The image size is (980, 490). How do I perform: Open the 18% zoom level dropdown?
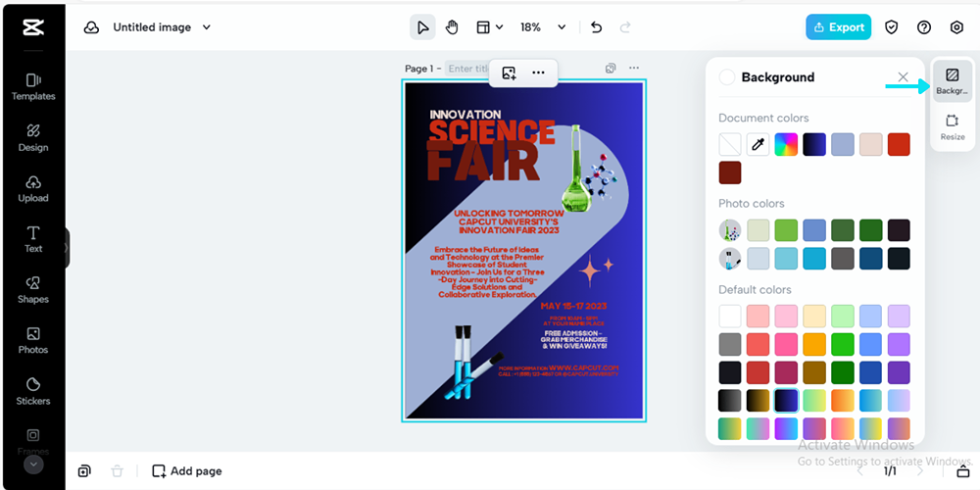pyautogui.click(x=543, y=27)
